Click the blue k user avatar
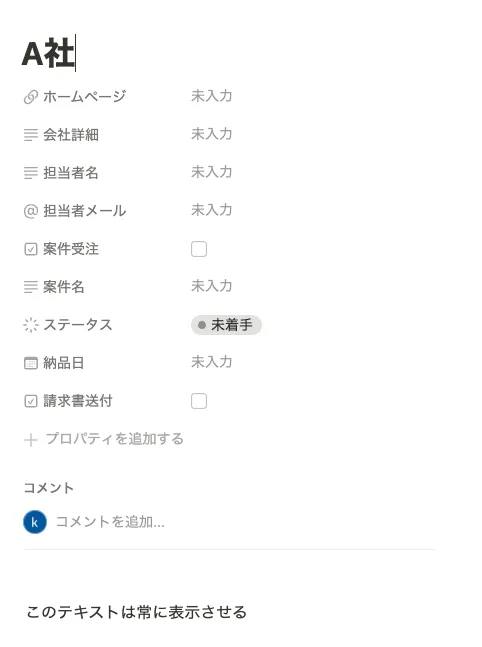Image resolution: width=482 pixels, height=647 pixels. 35,522
